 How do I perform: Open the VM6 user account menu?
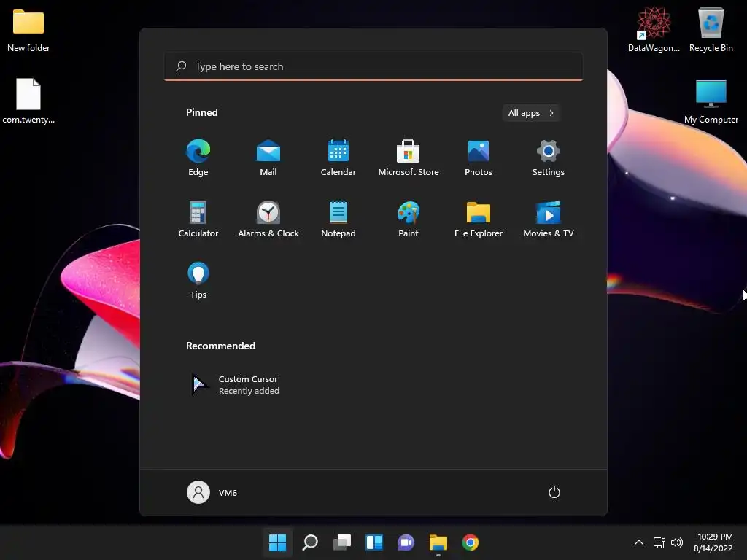(x=212, y=492)
